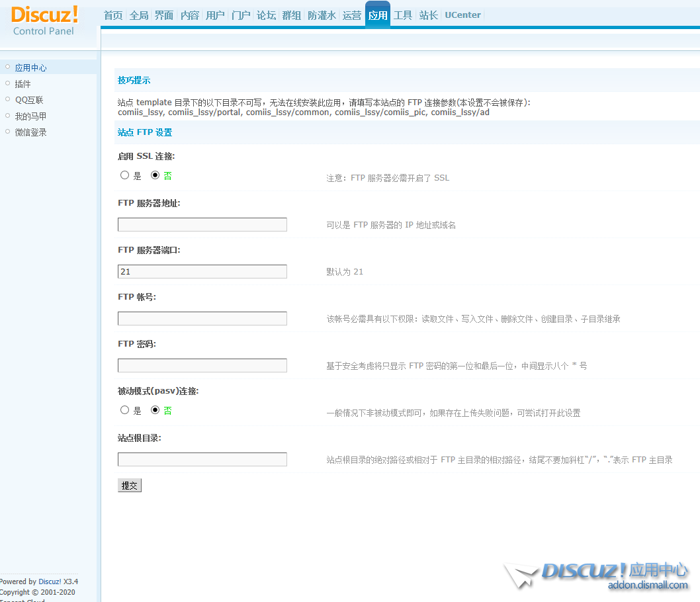Go to the 全局 navigation tab
Viewport: 700px width, 602px height.
tap(139, 15)
